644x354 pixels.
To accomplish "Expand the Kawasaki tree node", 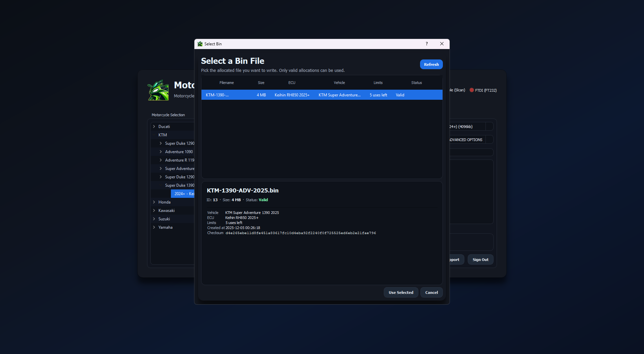I will pyautogui.click(x=154, y=211).
